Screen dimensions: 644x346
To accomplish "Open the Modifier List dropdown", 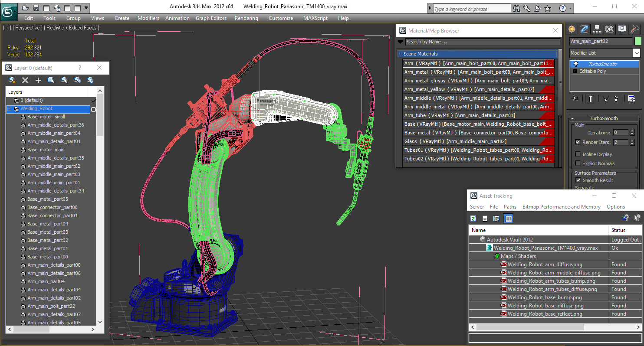I will click(636, 53).
